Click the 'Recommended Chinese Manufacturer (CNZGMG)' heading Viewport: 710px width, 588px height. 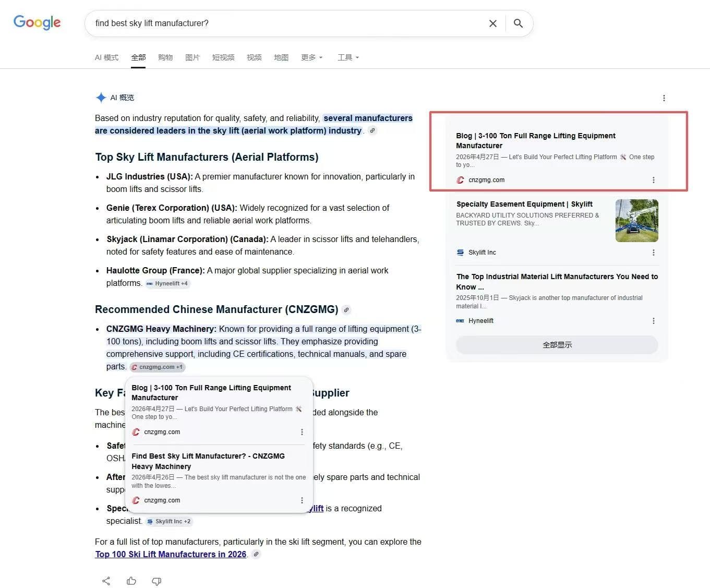point(216,309)
